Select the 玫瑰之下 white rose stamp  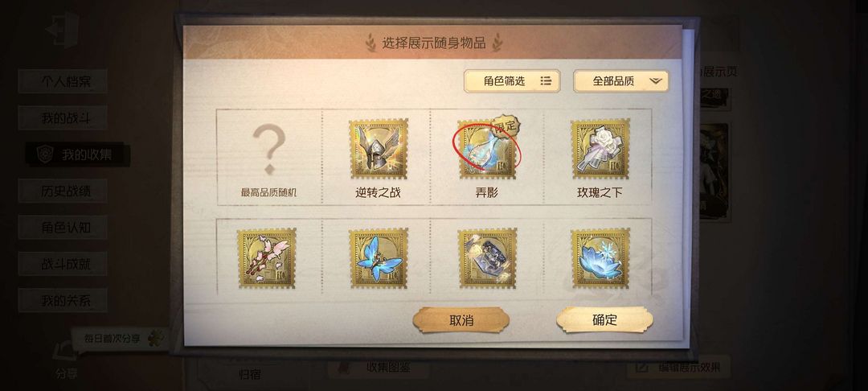tap(600, 148)
